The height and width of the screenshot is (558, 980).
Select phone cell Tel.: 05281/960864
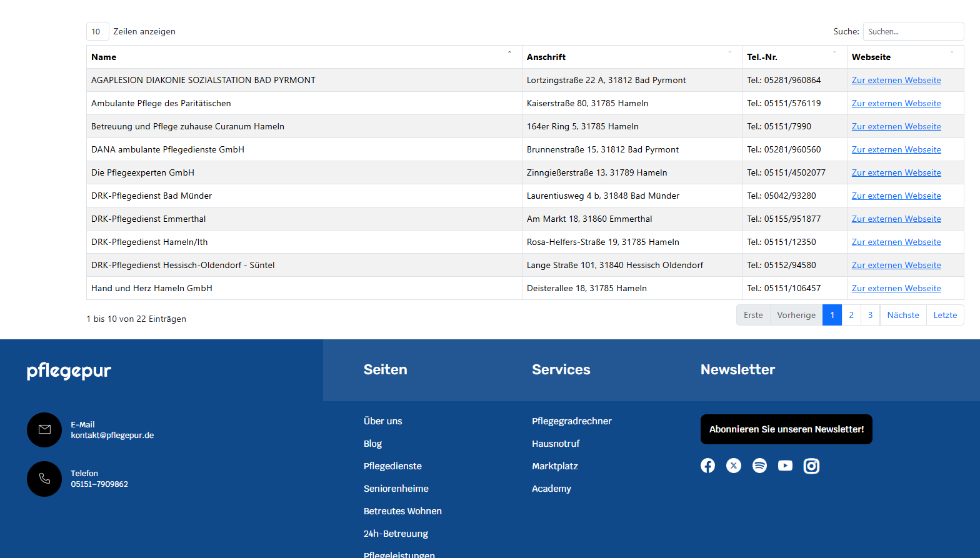click(794, 80)
